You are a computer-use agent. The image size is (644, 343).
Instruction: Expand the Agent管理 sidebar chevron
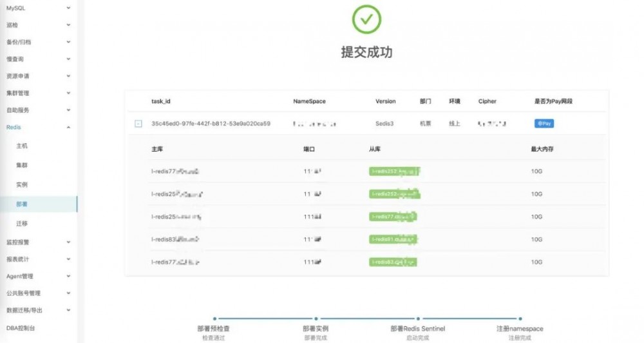click(69, 276)
